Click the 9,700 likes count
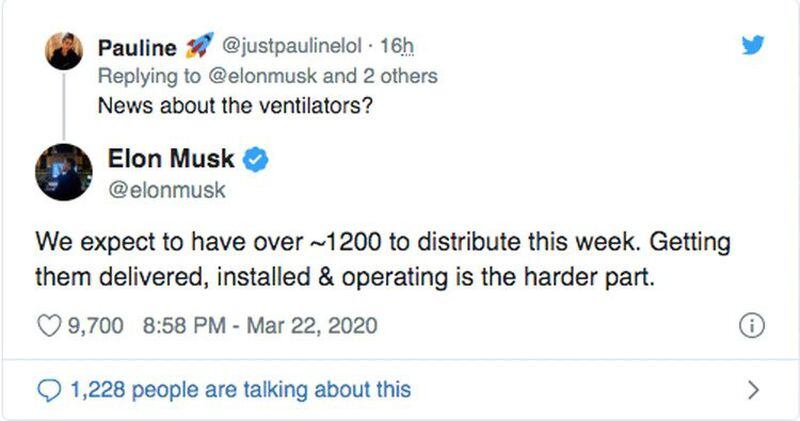This screenshot has height=421, width=800. click(x=96, y=326)
